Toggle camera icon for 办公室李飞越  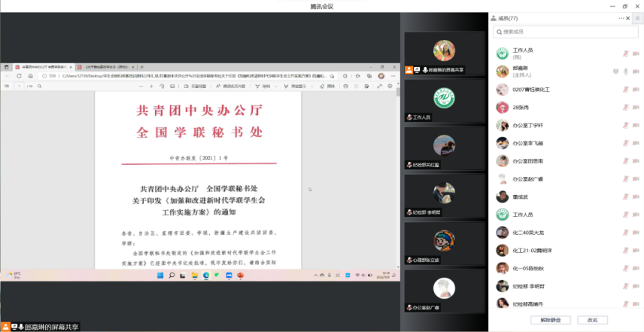tap(636, 143)
